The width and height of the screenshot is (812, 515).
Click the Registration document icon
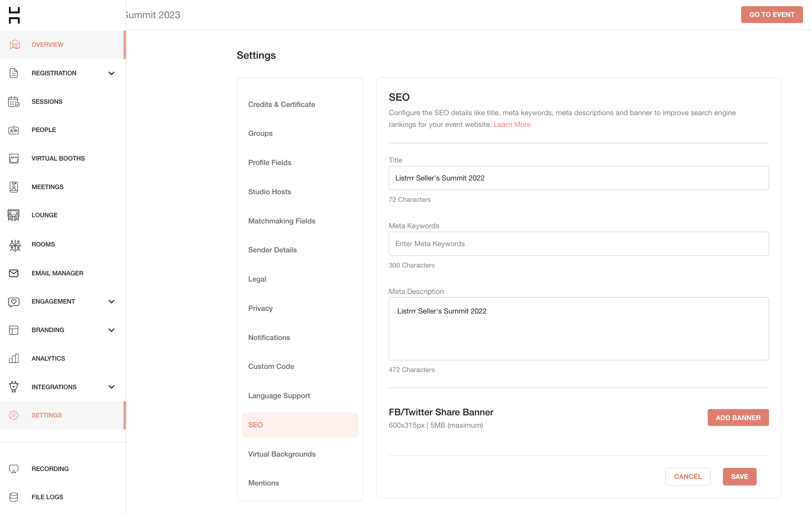point(14,73)
